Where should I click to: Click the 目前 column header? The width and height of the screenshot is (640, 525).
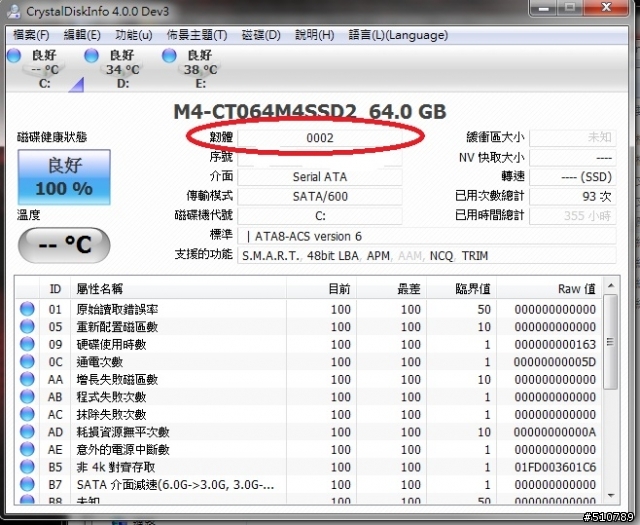pos(322,289)
